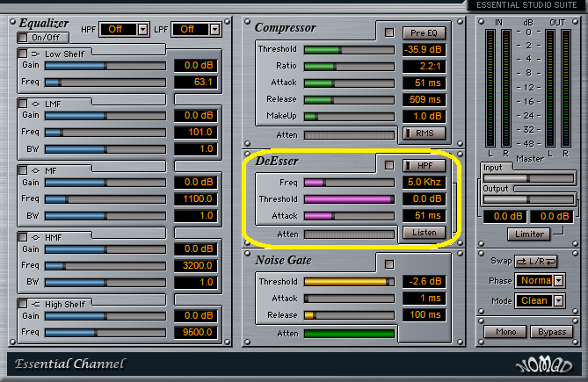Adjust the Low Shelf Freq slider
The image size is (588, 382).
coord(105,83)
